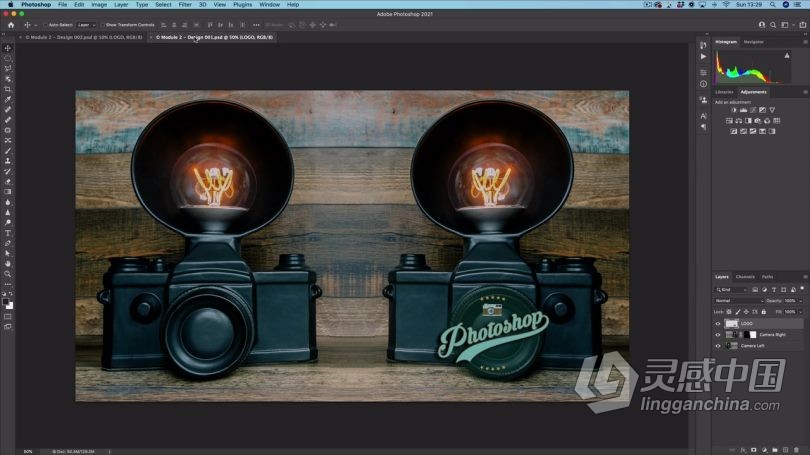Switch to the Paths tab
The height and width of the screenshot is (455, 810).
[768, 277]
